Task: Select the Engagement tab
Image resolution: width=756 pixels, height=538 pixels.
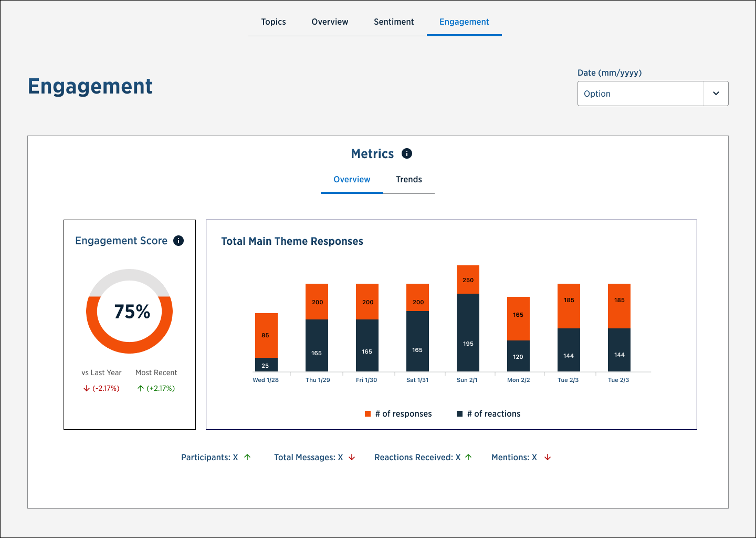Action: tap(464, 22)
